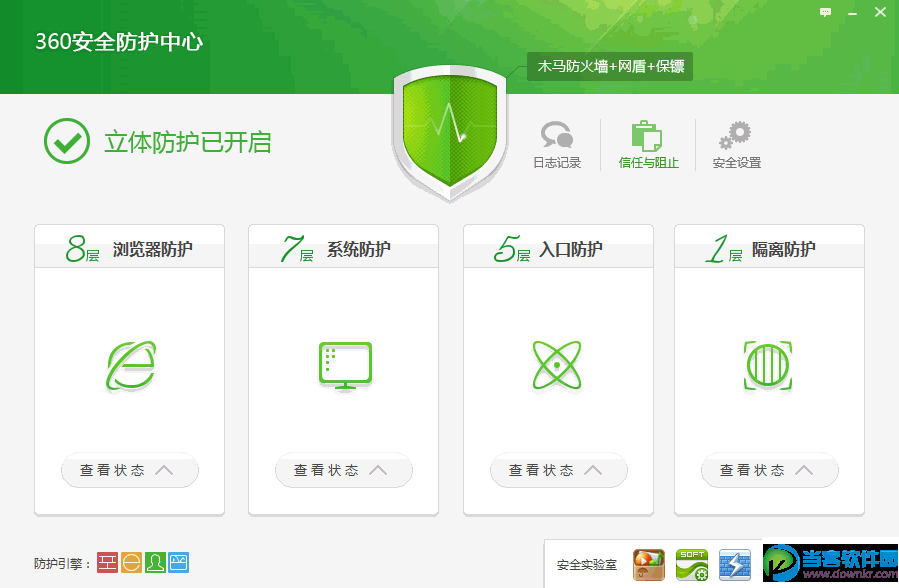Image resolution: width=899 pixels, height=588 pixels.
Task: Click the 360安全防护中心 title
Action: (119, 42)
